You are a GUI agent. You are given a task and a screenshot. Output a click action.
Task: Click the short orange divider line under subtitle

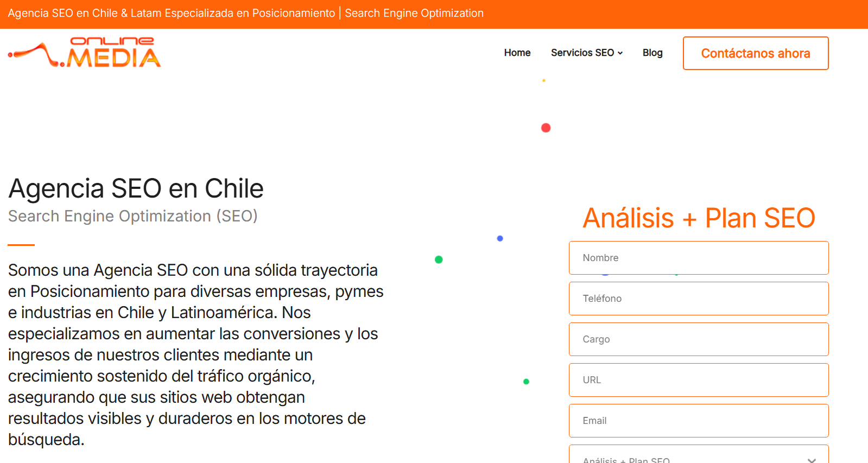point(21,245)
